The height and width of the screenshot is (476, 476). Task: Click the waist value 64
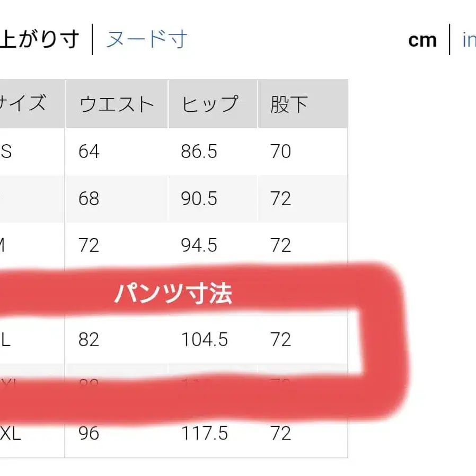point(89,152)
